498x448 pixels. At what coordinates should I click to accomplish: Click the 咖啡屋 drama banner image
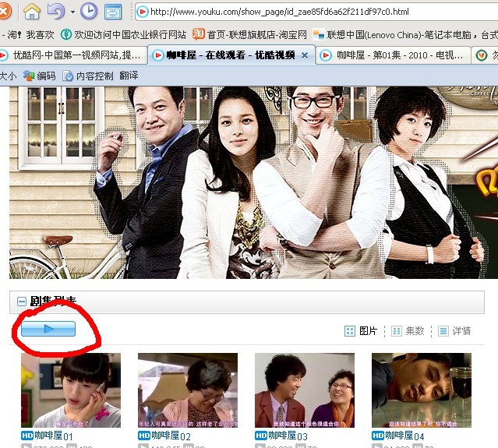(x=253, y=182)
